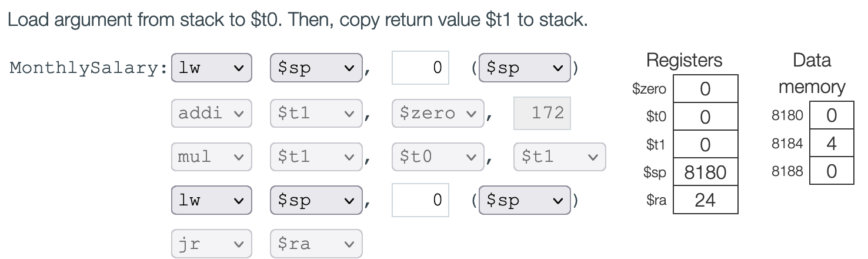Open the addi opcode dropdown
The height and width of the screenshot is (259, 868).
tap(211, 112)
